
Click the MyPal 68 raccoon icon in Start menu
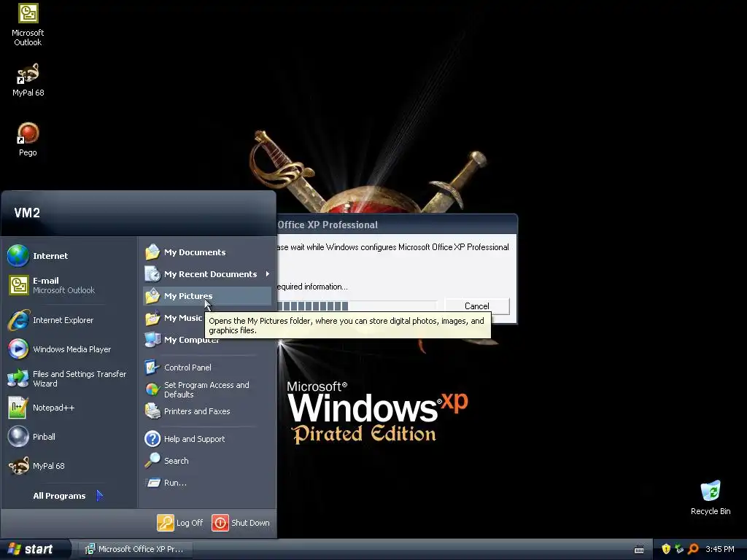18,466
